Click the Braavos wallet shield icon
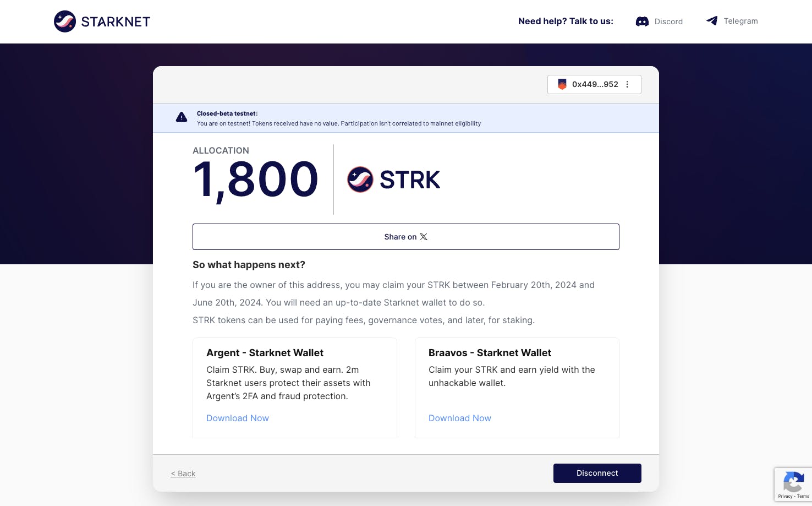Viewport: 812px width, 506px height. 562,84
